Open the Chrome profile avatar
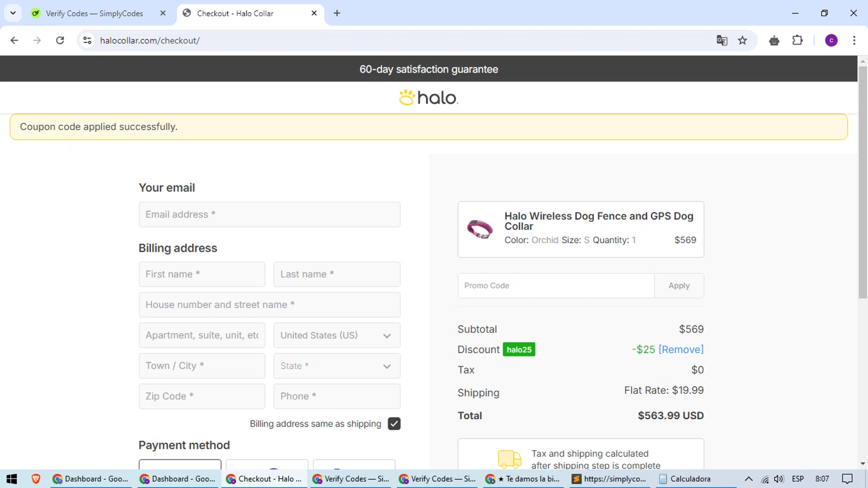This screenshot has height=488, width=868. 831,41
